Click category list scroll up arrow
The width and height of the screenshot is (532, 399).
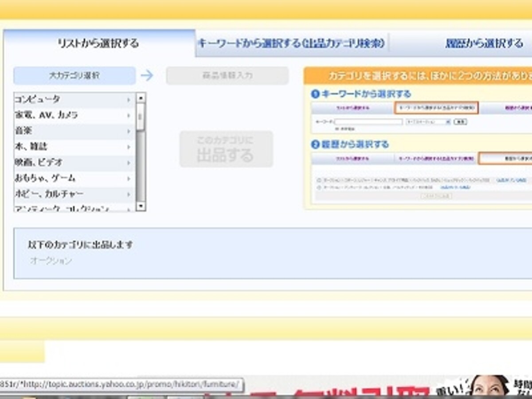point(141,98)
